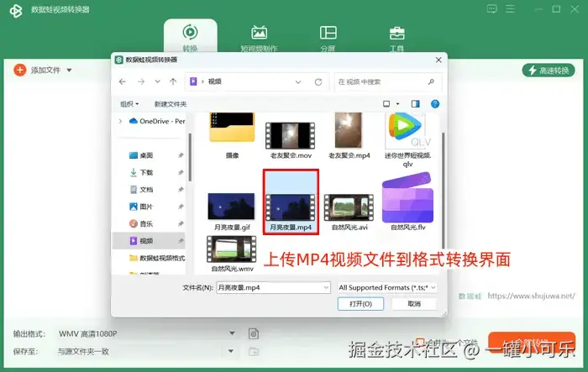588x372 pixels.
Task: Select 视频 in the sidebar
Action: coord(149,241)
